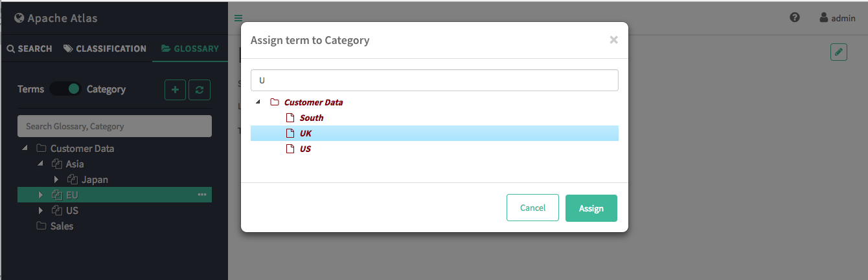The image size is (868, 280).
Task: Click the Search Glossary, Category field
Action: (x=115, y=126)
